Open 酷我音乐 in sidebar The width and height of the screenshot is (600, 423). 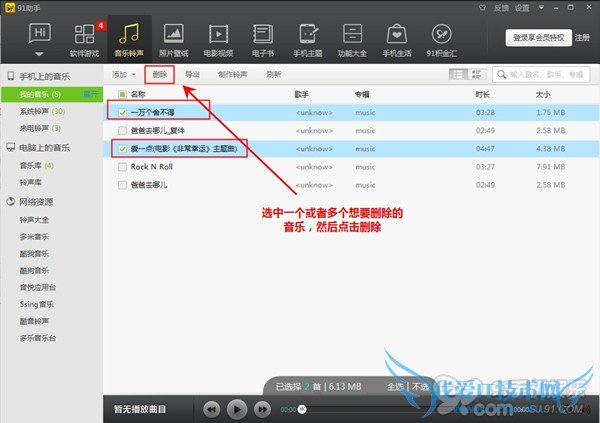pyautogui.click(x=34, y=253)
